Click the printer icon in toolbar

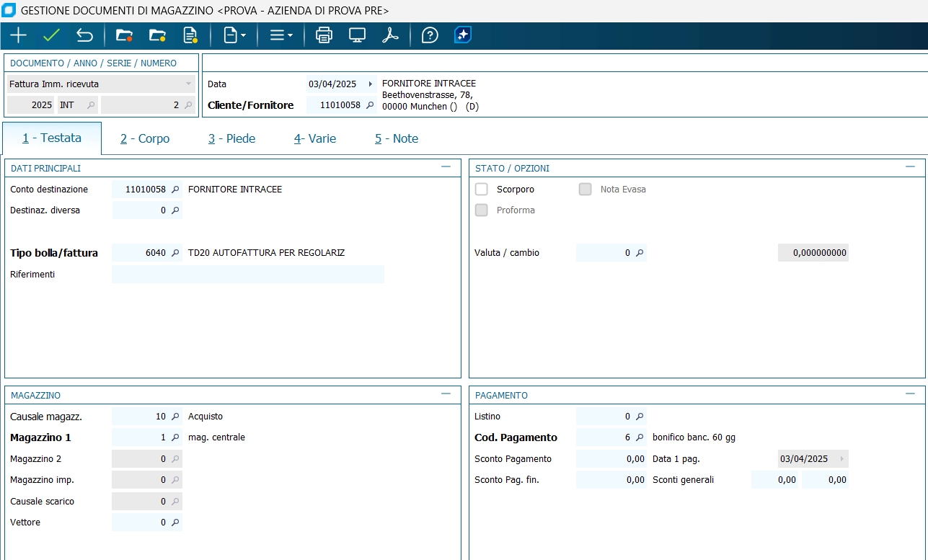(x=324, y=35)
